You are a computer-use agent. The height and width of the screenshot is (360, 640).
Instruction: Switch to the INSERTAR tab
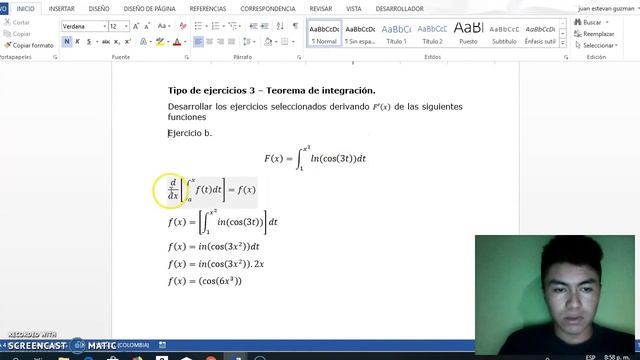[x=62, y=9]
